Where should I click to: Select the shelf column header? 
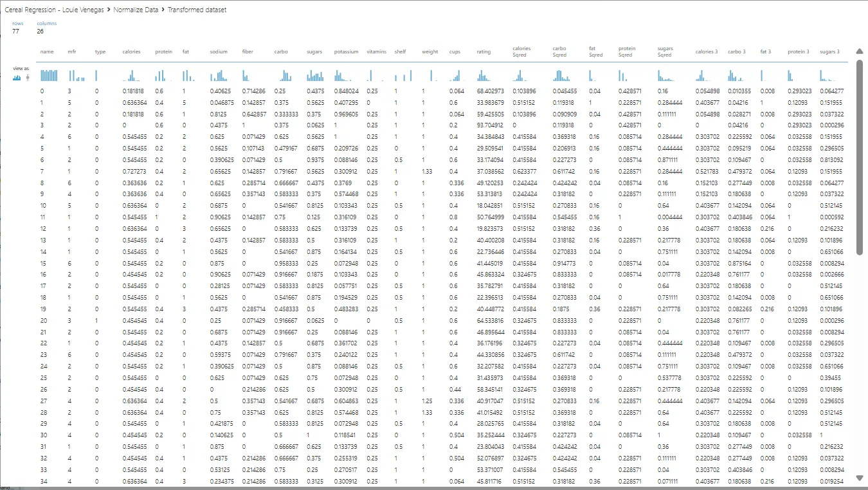click(x=401, y=51)
